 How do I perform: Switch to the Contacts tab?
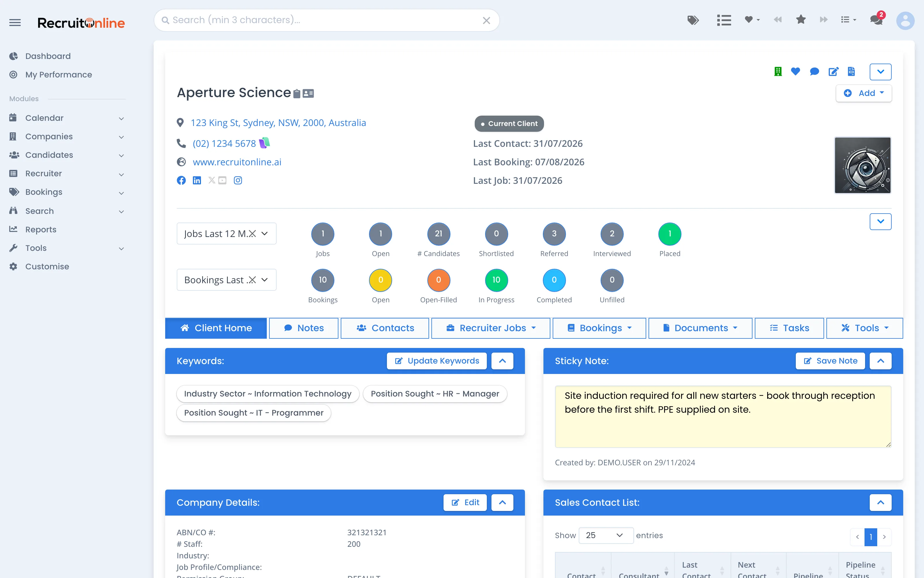(385, 328)
